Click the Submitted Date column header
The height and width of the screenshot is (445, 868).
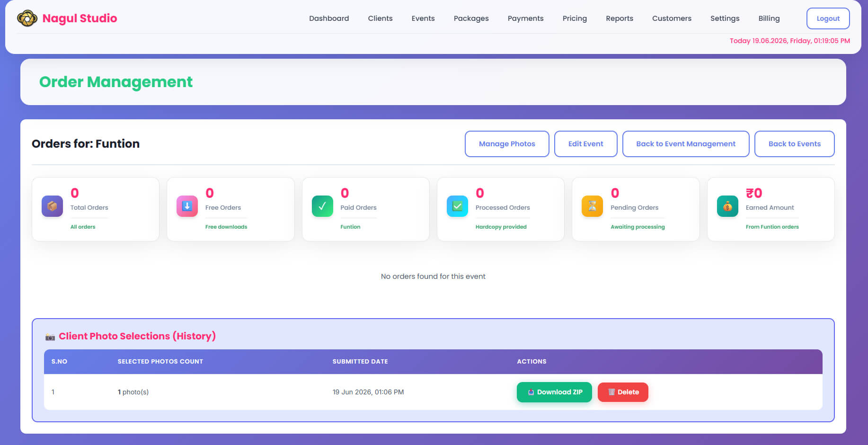tap(360, 361)
